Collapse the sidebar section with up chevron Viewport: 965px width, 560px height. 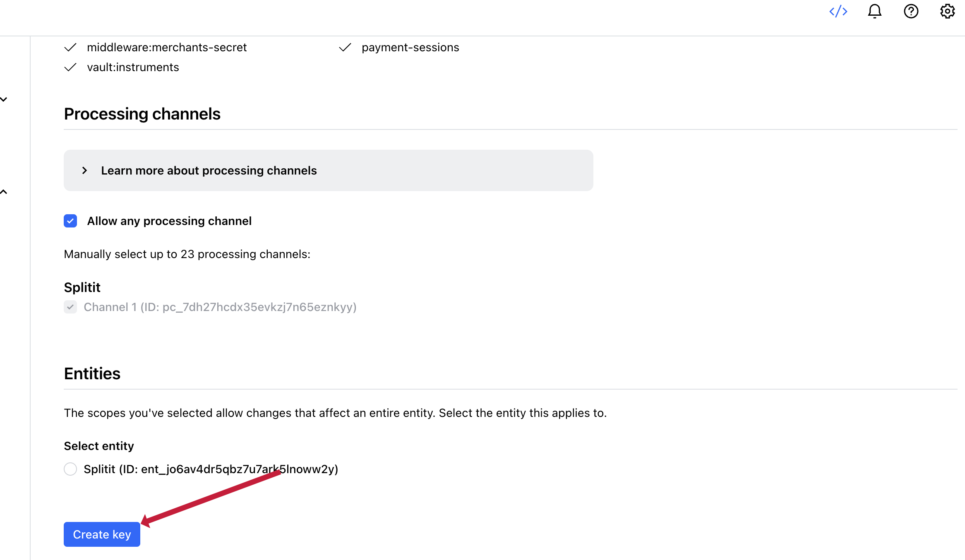[x=4, y=192]
